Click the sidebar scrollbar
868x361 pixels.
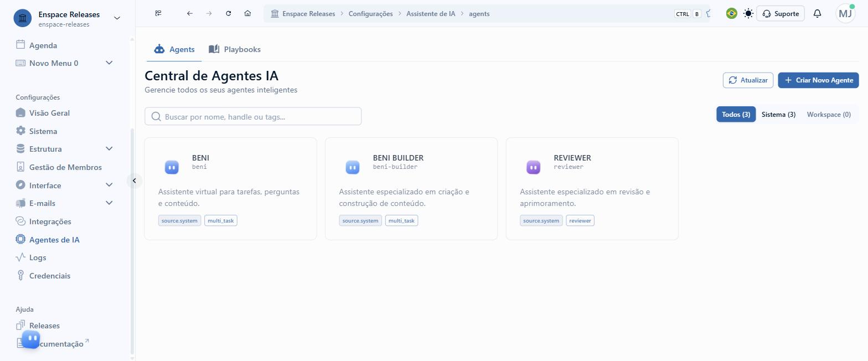point(132,241)
